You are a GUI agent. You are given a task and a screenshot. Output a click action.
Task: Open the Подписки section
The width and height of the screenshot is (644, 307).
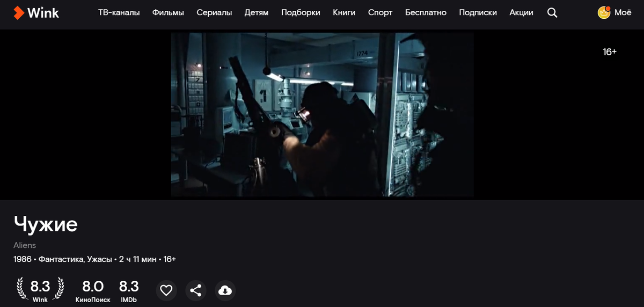tap(478, 12)
